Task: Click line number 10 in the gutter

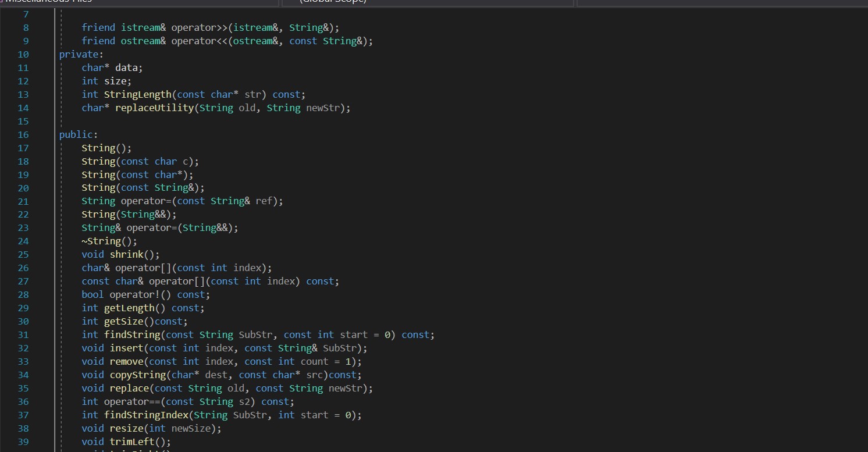Action: 23,54
